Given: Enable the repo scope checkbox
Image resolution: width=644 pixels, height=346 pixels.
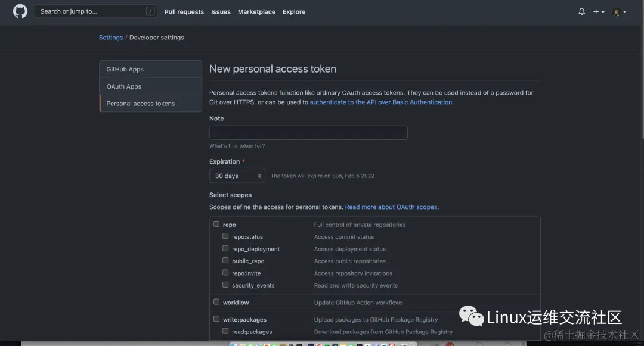Looking at the screenshot, I should [216, 225].
